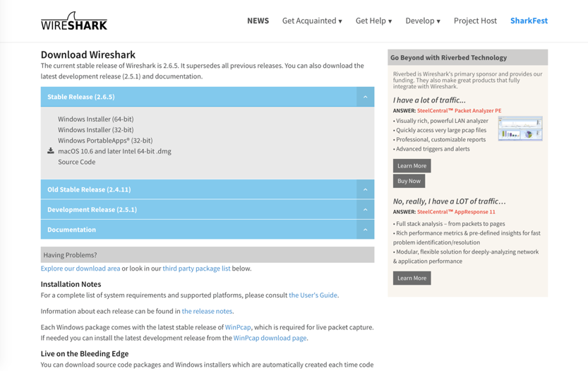Visit the WinPcap link
The image size is (588, 371).
pyautogui.click(x=238, y=327)
